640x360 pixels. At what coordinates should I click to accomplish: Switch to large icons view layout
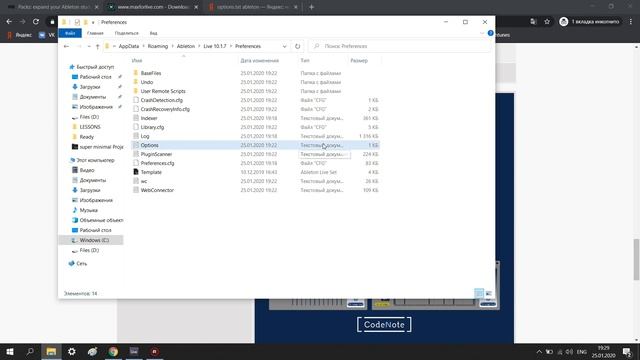[x=489, y=293]
